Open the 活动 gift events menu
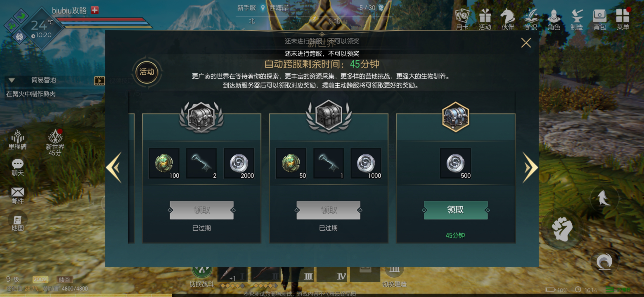644x297 pixels. click(485, 19)
